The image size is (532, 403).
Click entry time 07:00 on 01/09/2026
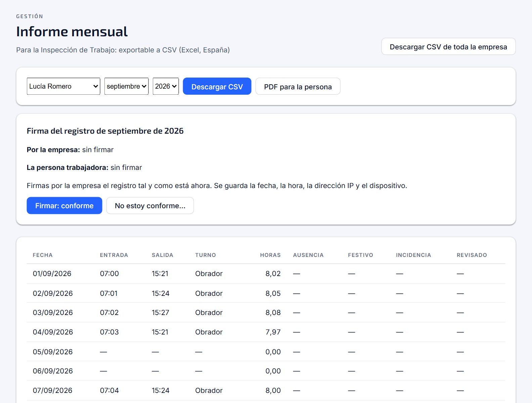109,274
